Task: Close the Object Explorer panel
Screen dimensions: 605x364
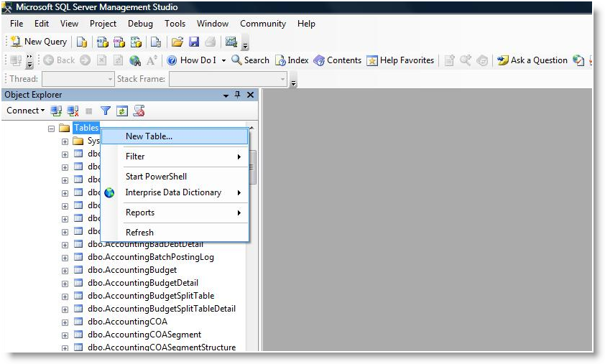Action: [250, 95]
